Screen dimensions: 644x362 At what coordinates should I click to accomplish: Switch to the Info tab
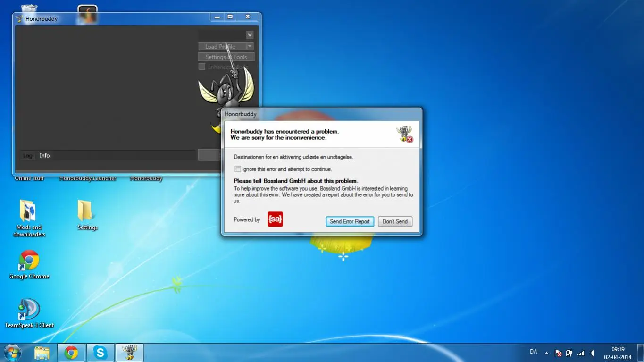(x=45, y=155)
